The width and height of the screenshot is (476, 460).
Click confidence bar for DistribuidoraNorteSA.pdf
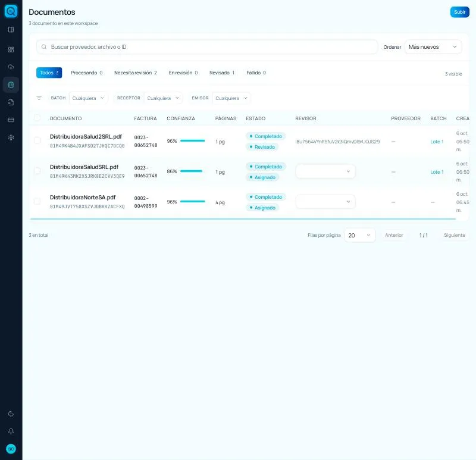tap(192, 201)
